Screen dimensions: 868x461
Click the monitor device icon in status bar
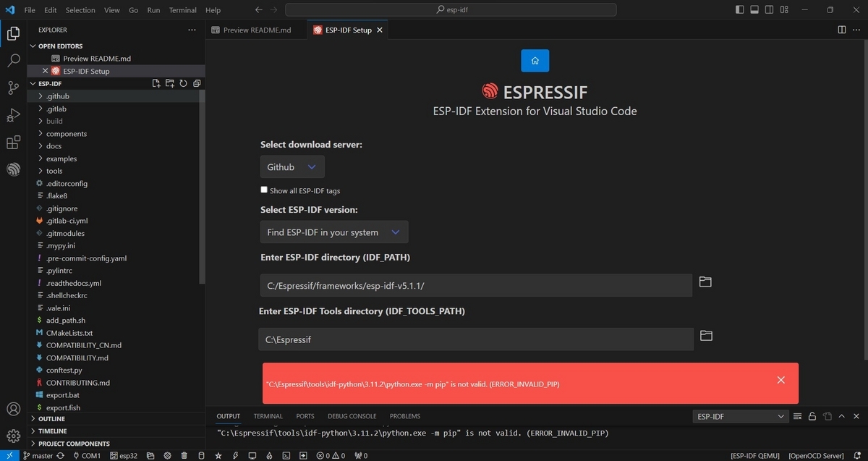click(x=252, y=456)
